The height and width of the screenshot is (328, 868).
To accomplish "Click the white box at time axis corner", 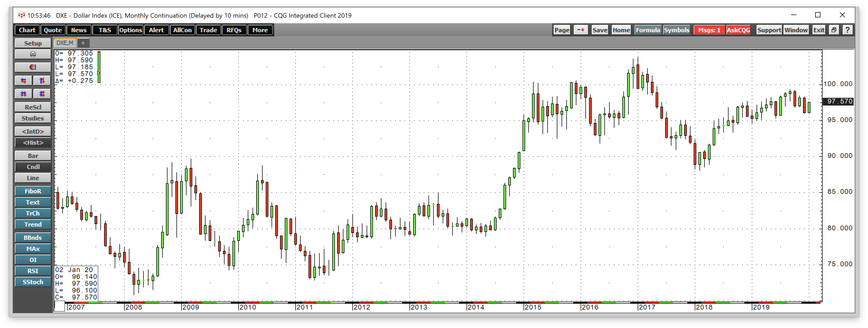I will click(x=60, y=306).
